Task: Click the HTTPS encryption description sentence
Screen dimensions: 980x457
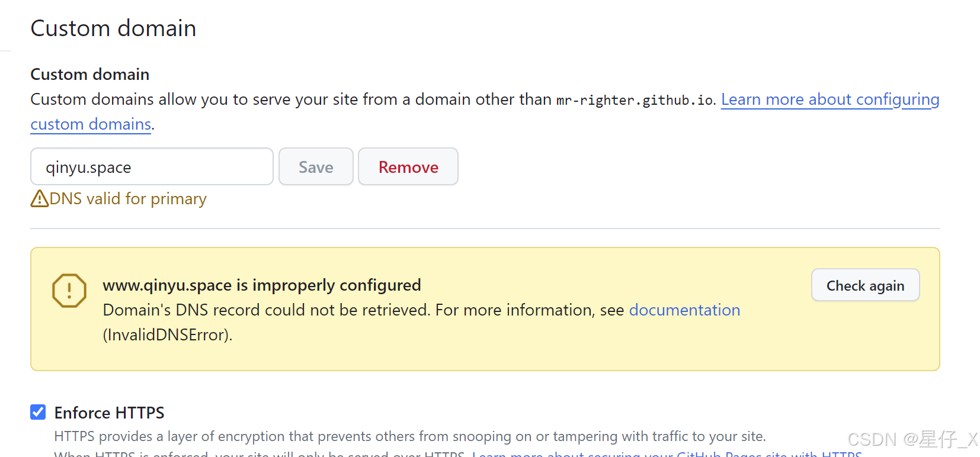Action: click(x=409, y=437)
